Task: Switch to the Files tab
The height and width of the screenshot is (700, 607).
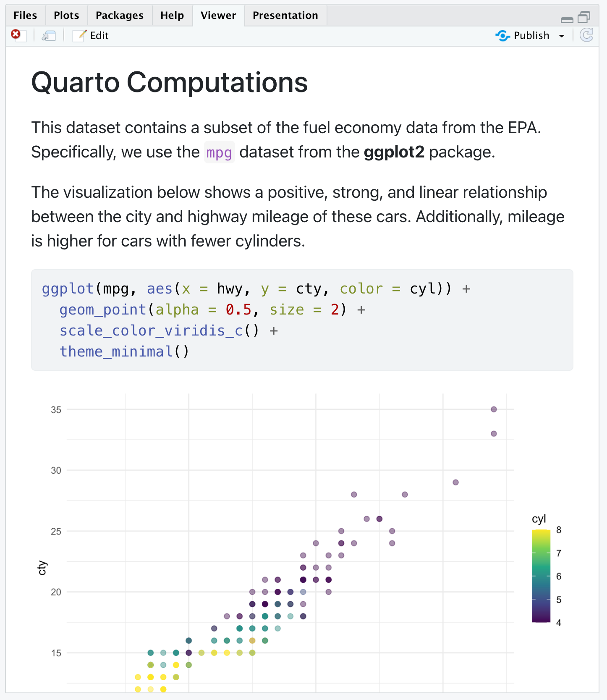Action: point(25,15)
